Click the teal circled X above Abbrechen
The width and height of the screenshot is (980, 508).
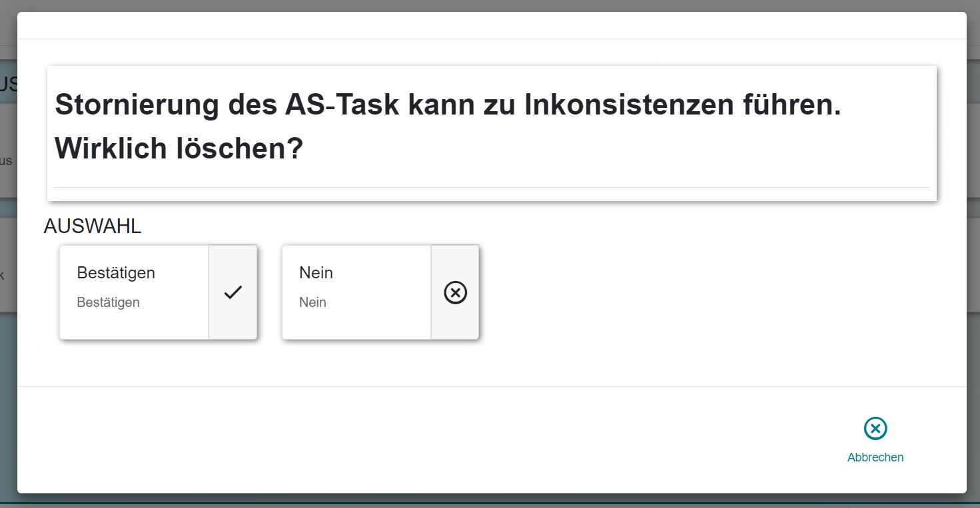click(875, 428)
